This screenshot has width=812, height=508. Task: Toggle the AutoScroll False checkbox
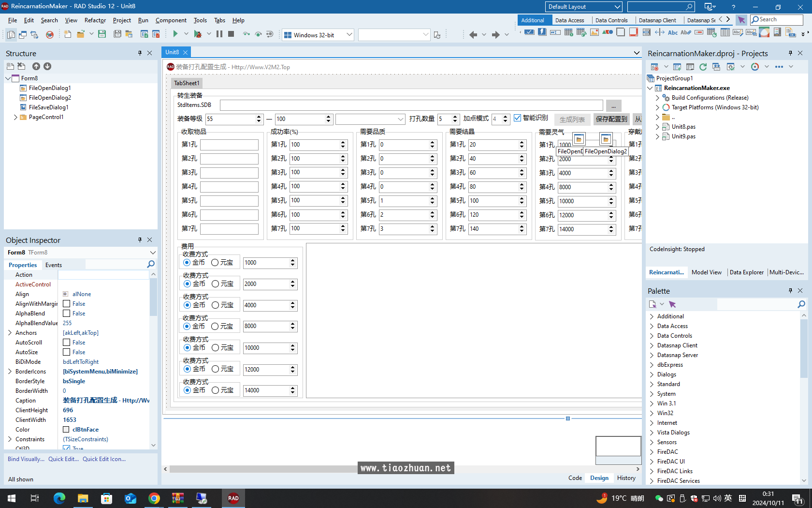coord(67,343)
